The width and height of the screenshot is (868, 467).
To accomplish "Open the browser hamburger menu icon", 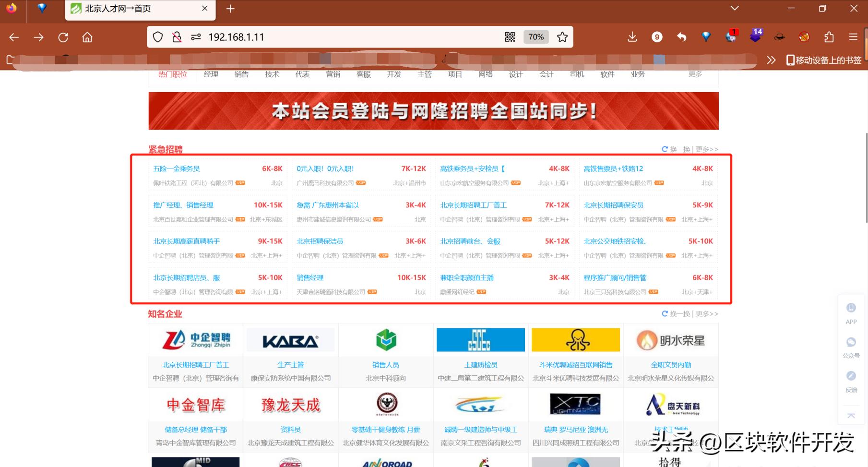I will (854, 36).
